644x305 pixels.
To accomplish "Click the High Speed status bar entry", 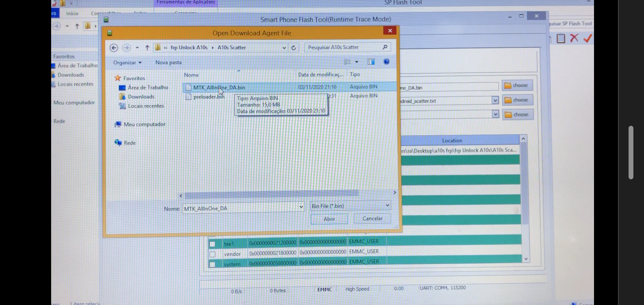I will (x=357, y=289).
